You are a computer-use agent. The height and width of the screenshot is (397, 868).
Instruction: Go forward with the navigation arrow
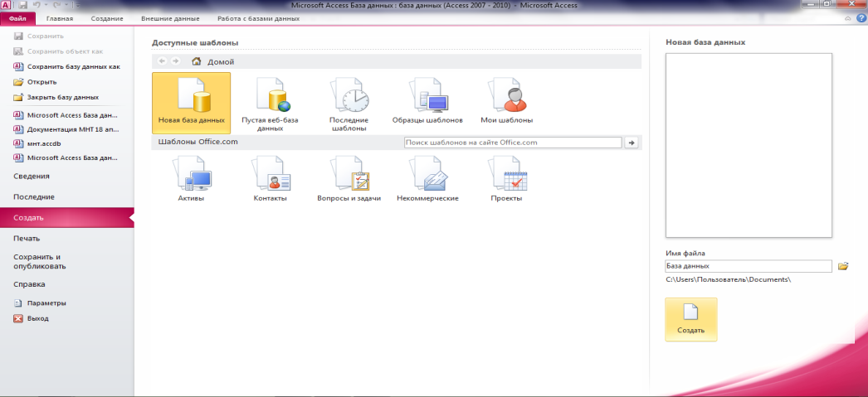[175, 61]
